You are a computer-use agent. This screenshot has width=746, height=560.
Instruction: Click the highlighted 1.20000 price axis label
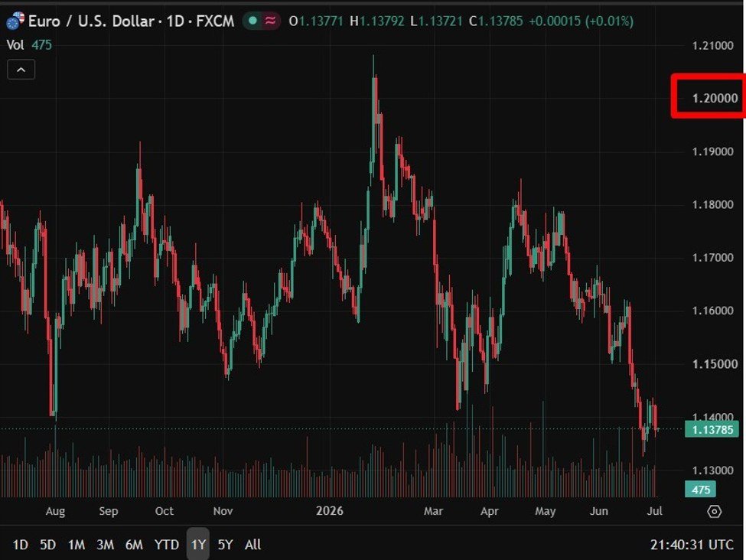point(715,98)
